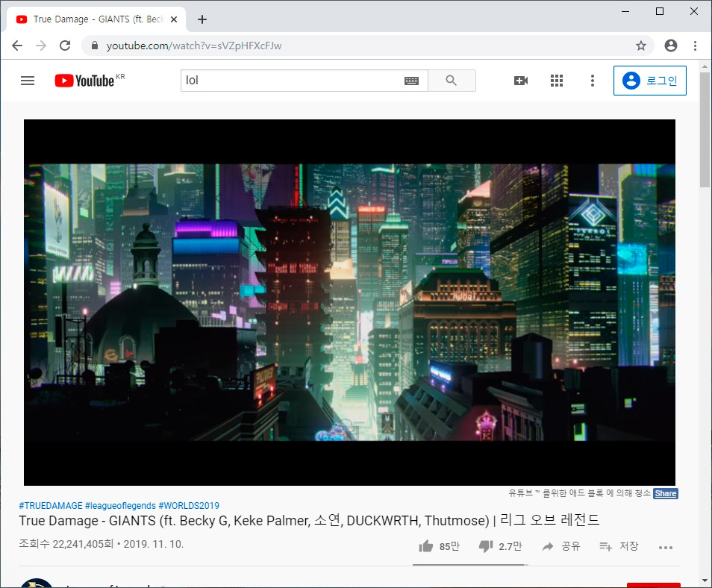Open the #WORLDS2019 hashtag link

(189, 505)
